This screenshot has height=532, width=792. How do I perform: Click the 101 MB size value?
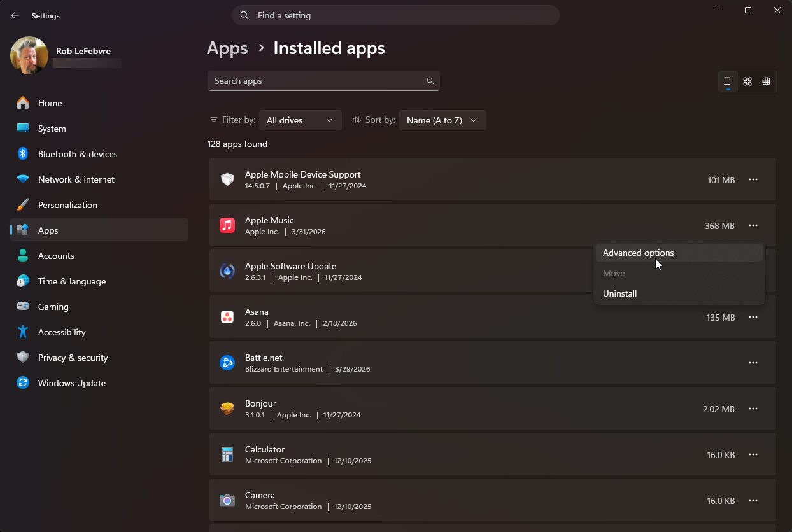(721, 180)
